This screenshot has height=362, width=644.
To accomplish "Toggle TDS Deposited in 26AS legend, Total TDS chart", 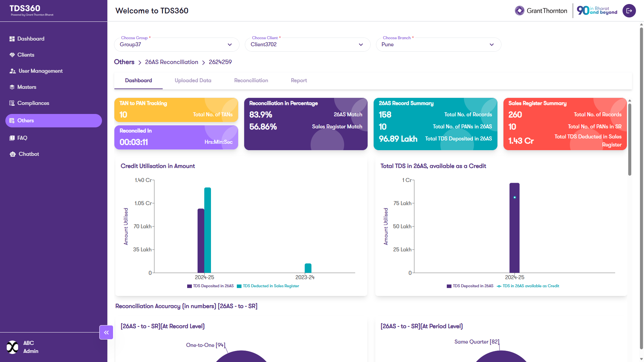I will coord(470,286).
